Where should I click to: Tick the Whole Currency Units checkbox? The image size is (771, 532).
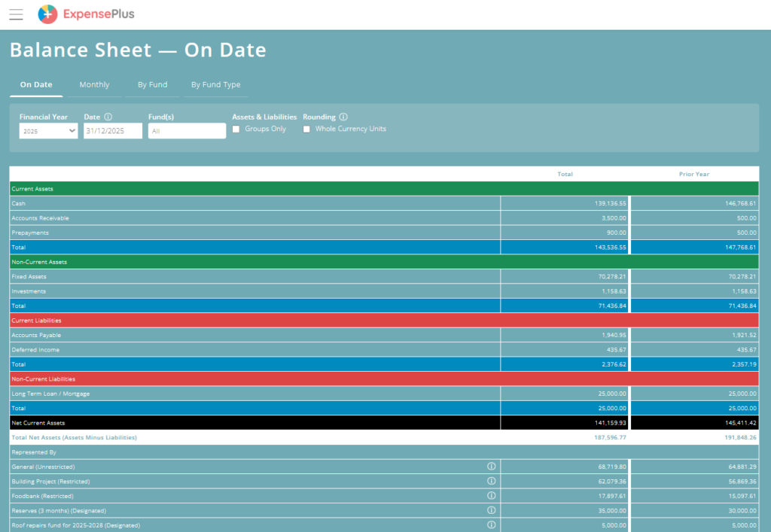click(x=306, y=129)
